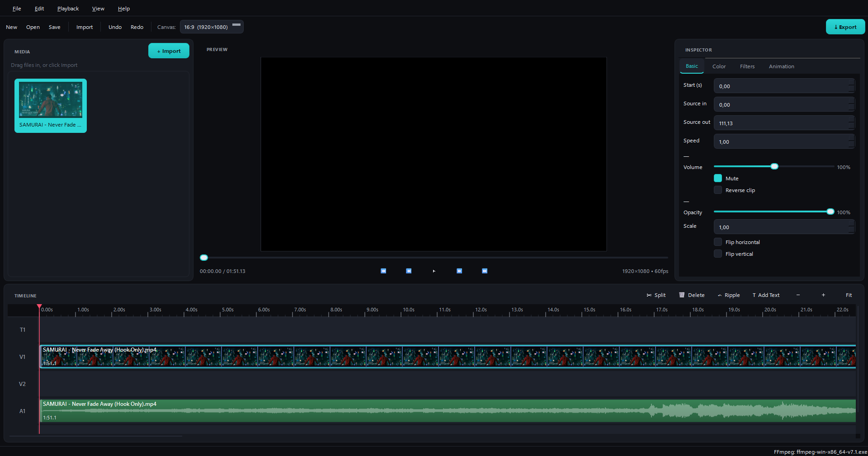Screen dimensions: 868x456
Task: Click the Scale input field
Action: 784,227
